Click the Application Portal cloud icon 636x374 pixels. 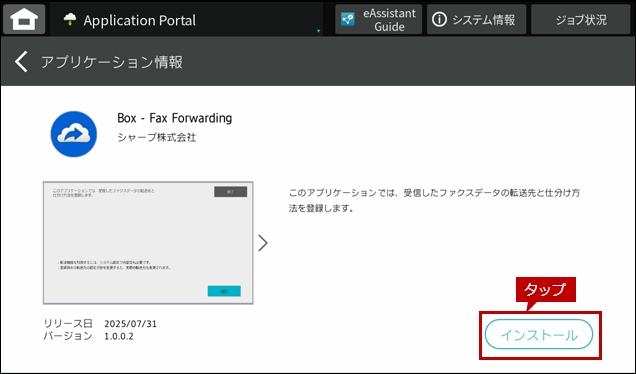70,19
